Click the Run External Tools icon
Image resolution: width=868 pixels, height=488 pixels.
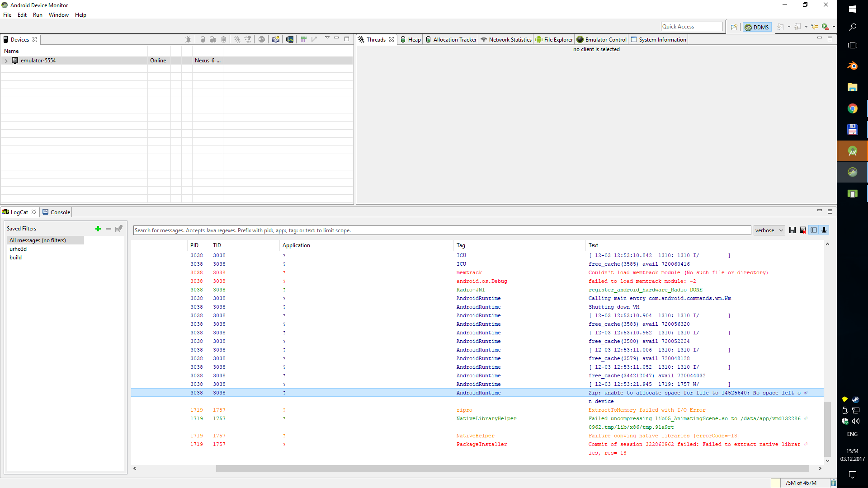tap(826, 27)
